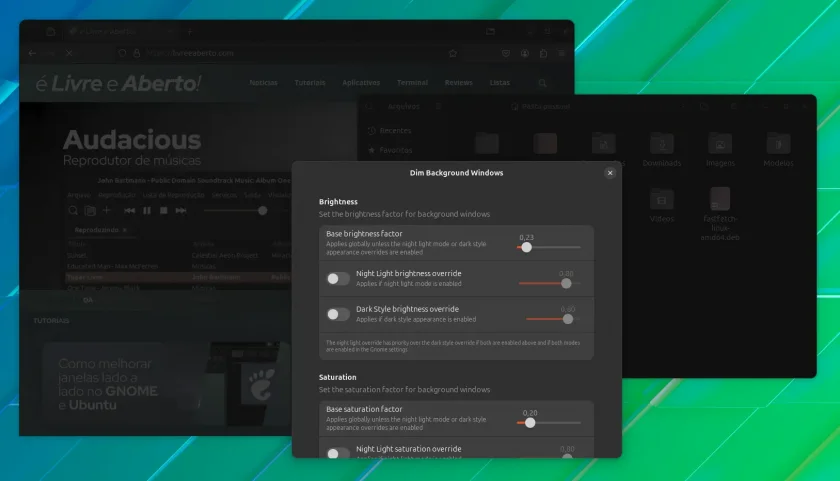
Task: Open the Modelos folder
Action: [778, 151]
